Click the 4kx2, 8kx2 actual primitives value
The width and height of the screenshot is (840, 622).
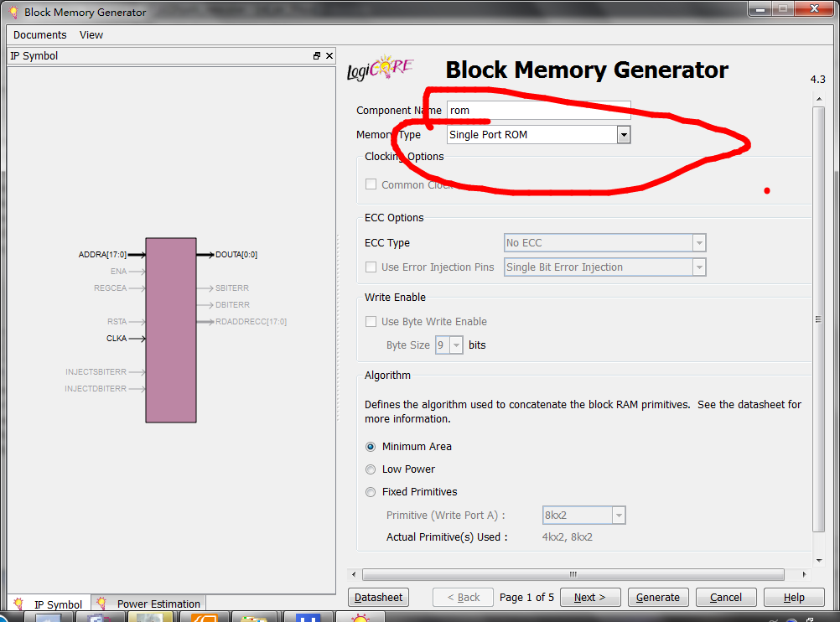point(568,536)
